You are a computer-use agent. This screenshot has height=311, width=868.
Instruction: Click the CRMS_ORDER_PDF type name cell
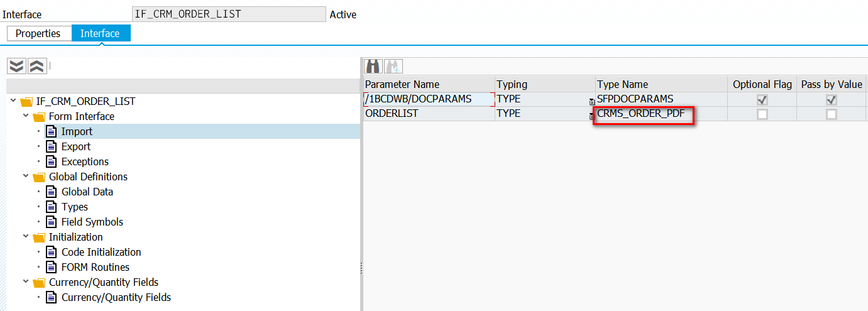[x=644, y=114]
